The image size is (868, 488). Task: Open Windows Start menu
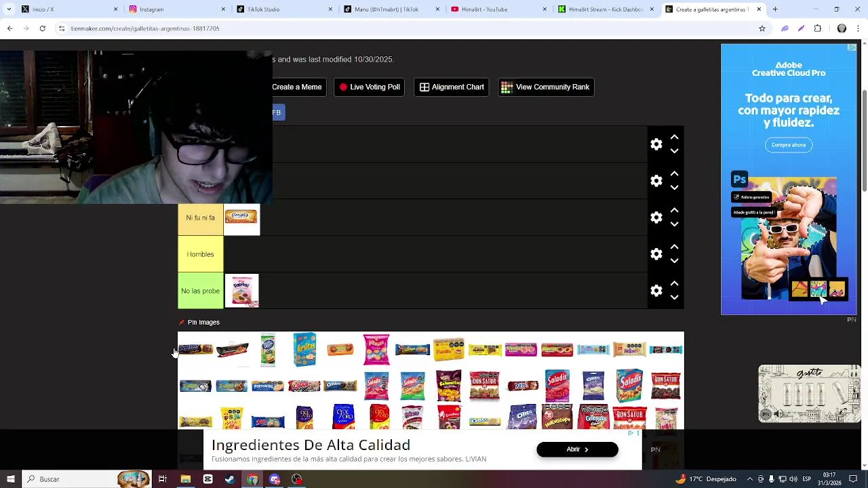pyautogui.click(x=10, y=479)
